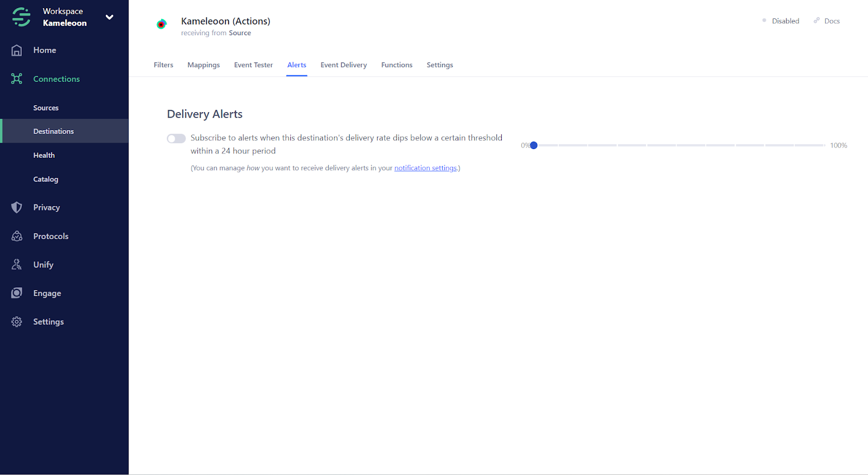The image size is (868, 475).
Task: Open Health under Connections
Action: pyautogui.click(x=44, y=155)
